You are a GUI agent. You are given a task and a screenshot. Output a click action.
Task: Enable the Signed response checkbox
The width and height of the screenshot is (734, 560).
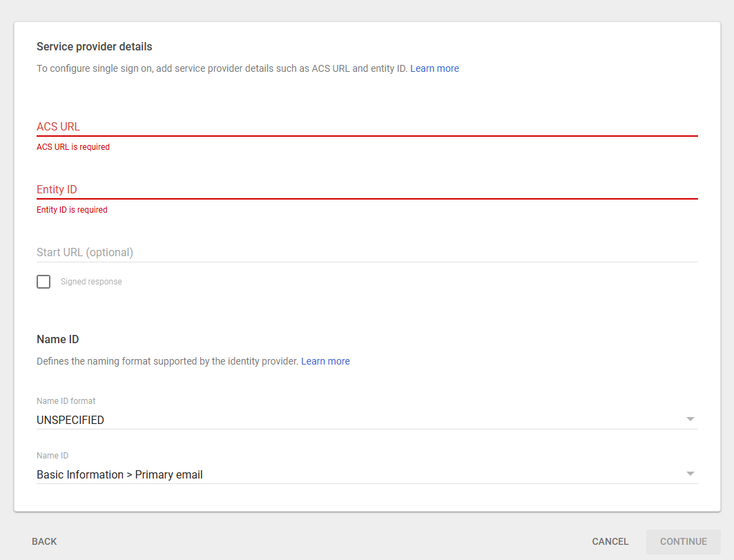44,282
